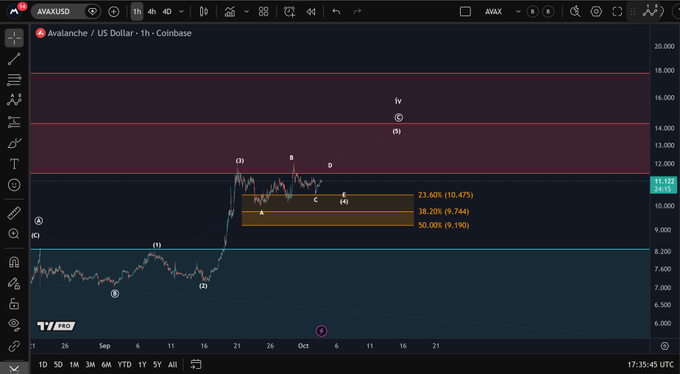Select the Text annotation tool

pos(14,164)
